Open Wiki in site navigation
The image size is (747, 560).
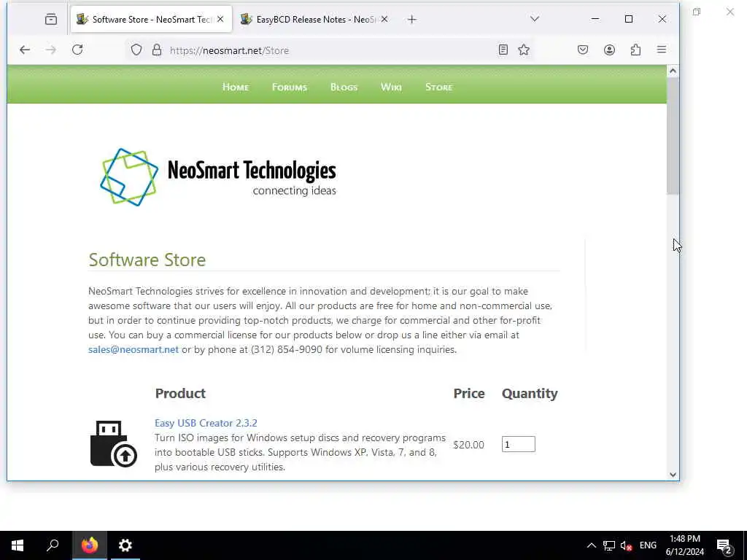click(x=391, y=87)
